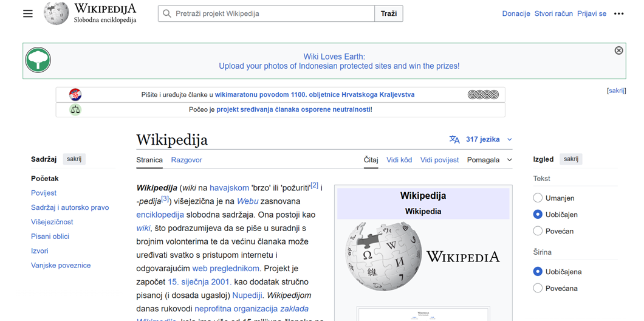Click the magnifier icon in search box
The width and height of the screenshot is (644, 321).
pyautogui.click(x=166, y=13)
